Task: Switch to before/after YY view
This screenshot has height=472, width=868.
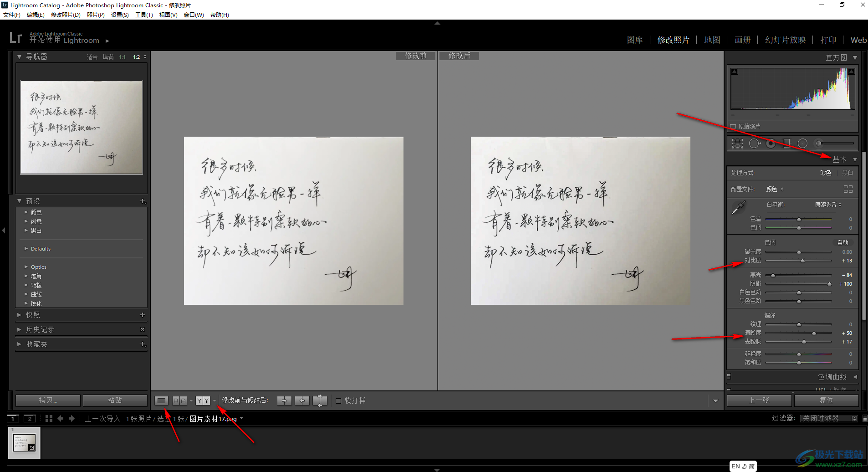Action: pos(203,400)
